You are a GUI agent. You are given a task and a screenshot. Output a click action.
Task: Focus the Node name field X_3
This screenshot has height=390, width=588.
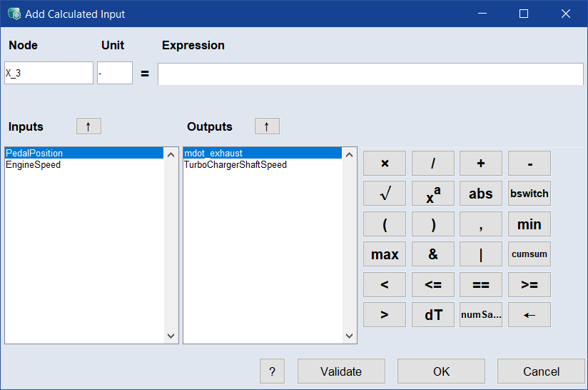tap(49, 74)
